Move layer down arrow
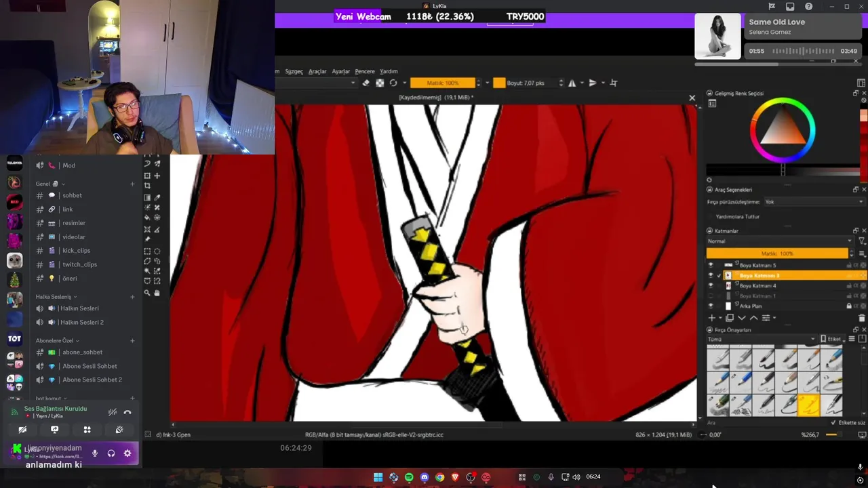The image size is (868, 488). [x=741, y=317]
